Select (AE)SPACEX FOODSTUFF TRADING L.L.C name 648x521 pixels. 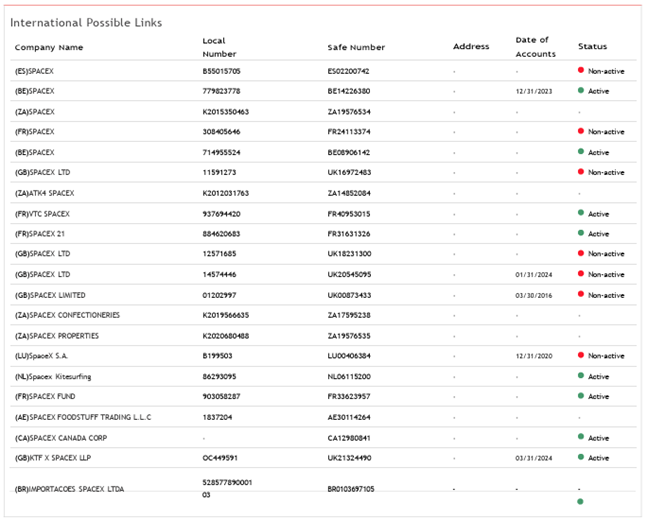tap(83, 417)
